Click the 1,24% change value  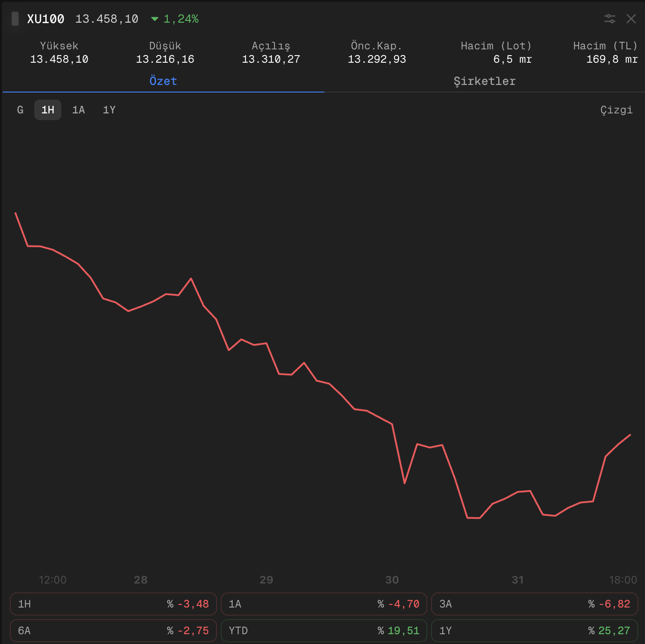point(181,19)
